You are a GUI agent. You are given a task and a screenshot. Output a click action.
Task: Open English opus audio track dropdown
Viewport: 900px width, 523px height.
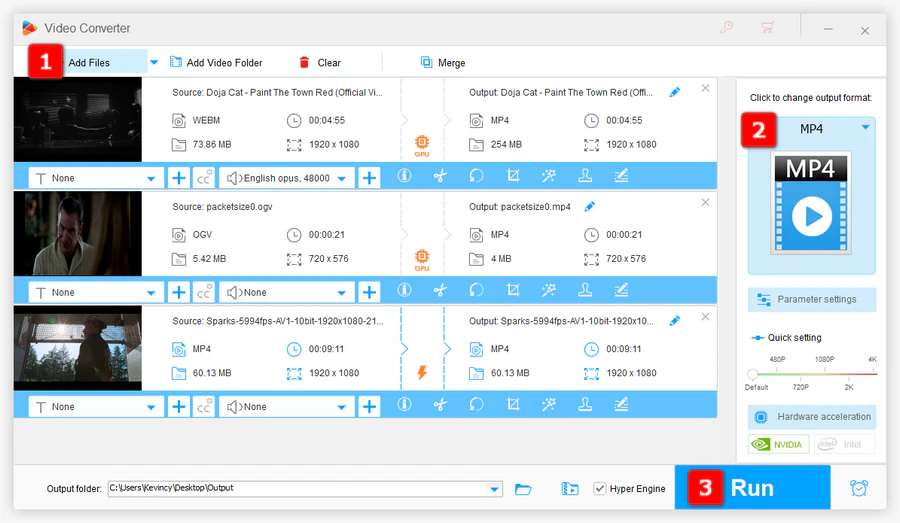pos(286,178)
